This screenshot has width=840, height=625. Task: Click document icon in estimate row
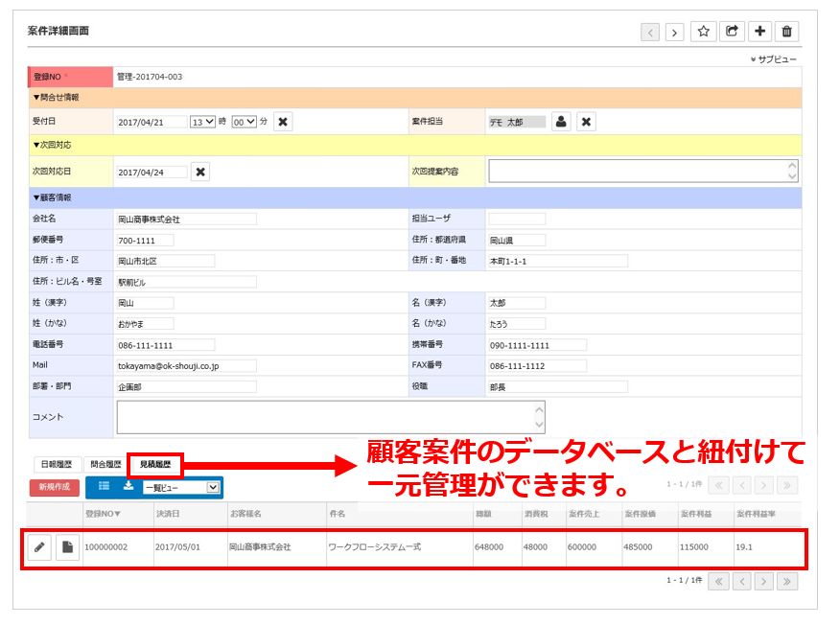coord(67,547)
